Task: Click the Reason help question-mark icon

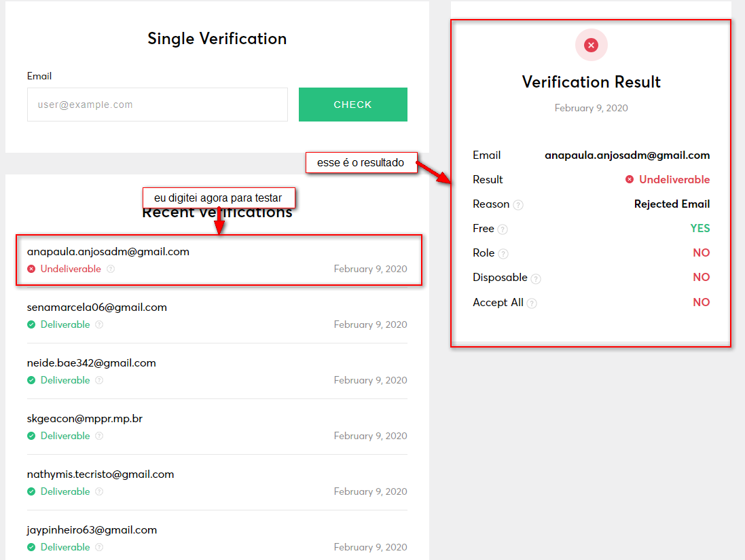Action: 519,205
